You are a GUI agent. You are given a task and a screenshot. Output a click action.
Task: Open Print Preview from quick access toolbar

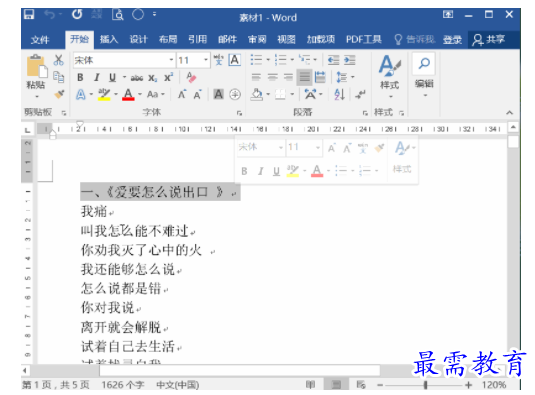coord(118,15)
